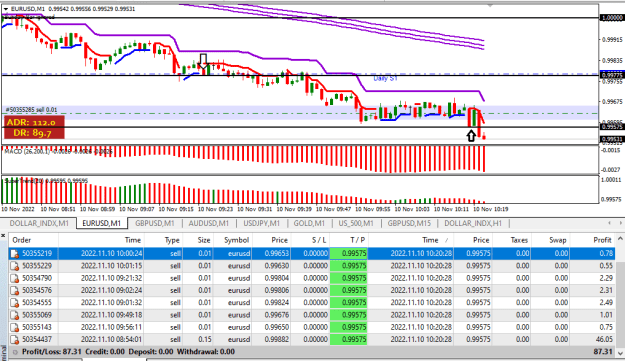Click the open price 0.99882
625x361 pixels.
pyautogui.click(x=277, y=340)
